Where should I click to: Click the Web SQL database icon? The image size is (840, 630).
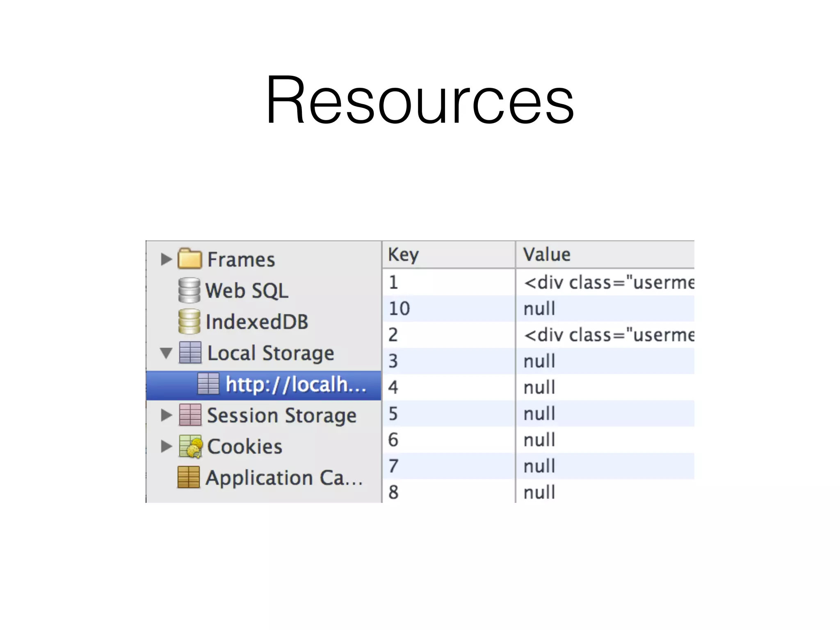(189, 290)
